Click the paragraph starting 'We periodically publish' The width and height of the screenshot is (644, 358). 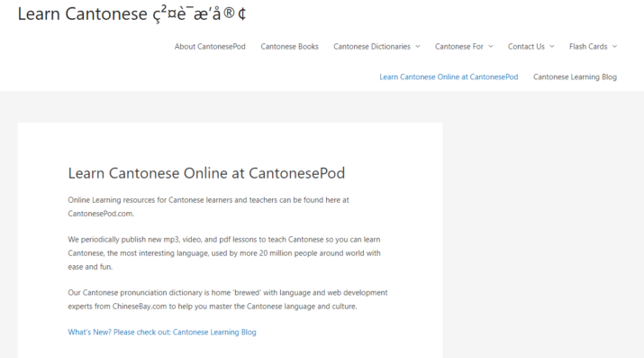click(x=224, y=253)
